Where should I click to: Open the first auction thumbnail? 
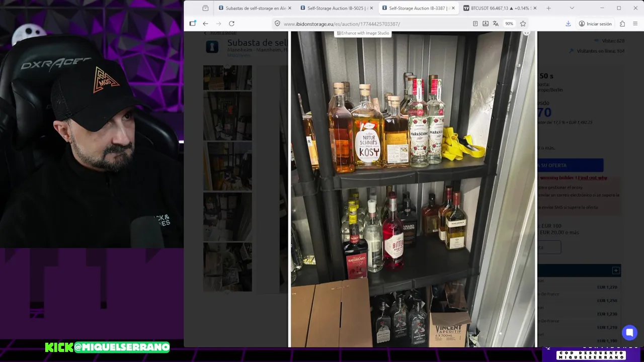point(227,77)
